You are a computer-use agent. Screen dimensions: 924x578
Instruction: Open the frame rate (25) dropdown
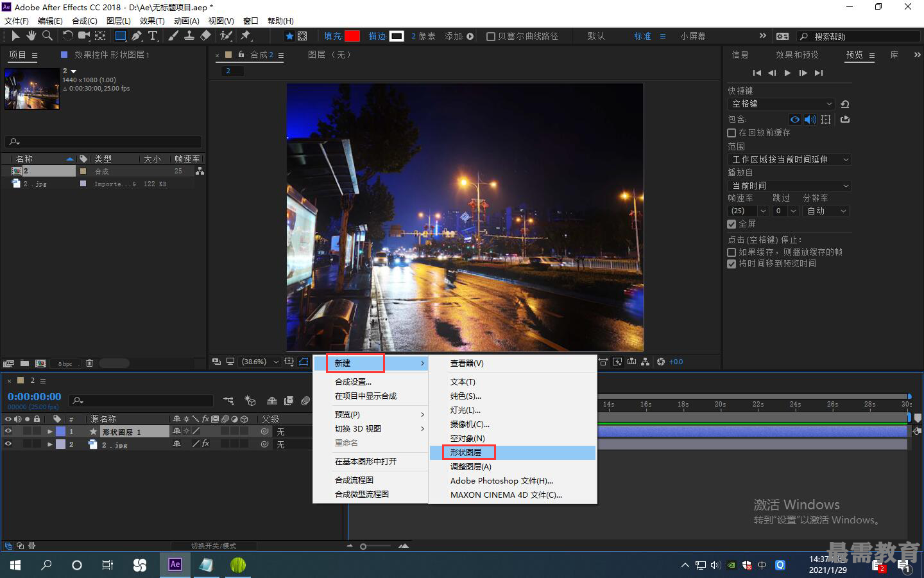click(748, 211)
